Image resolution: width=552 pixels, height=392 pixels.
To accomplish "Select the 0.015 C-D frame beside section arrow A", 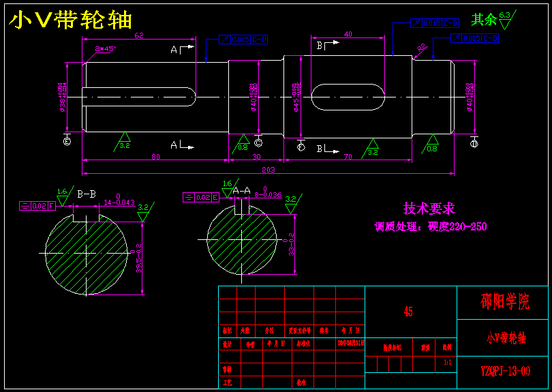I will (243, 40).
